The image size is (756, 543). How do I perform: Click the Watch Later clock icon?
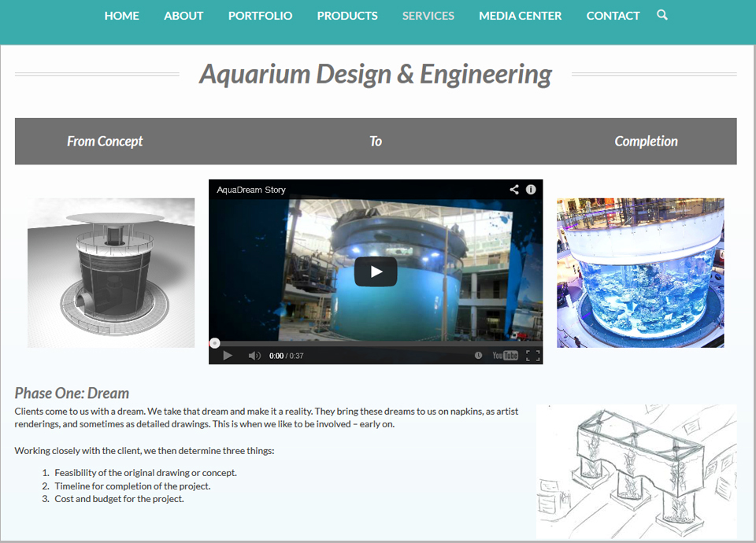pyautogui.click(x=478, y=356)
